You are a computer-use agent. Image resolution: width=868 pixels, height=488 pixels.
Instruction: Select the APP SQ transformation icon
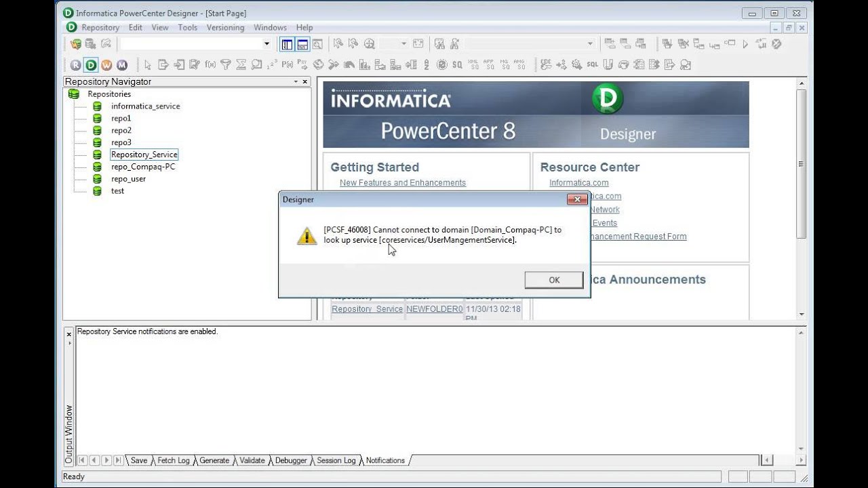pyautogui.click(x=489, y=65)
